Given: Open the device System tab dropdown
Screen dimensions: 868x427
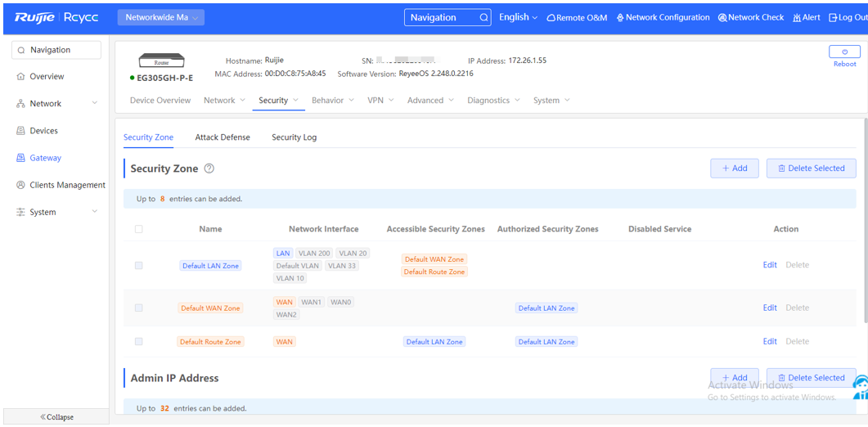Looking at the screenshot, I should 551,101.
